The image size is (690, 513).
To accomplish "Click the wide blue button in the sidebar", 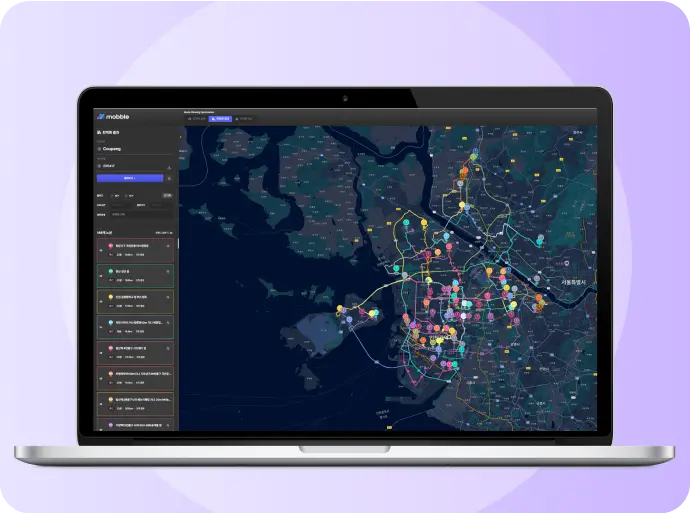I will (x=130, y=178).
